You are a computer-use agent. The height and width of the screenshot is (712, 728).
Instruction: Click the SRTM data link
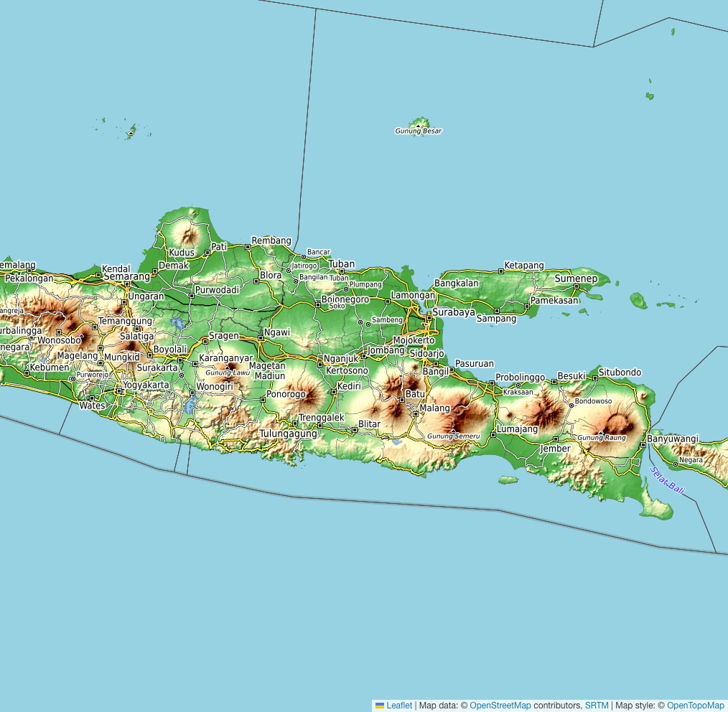tap(597, 706)
